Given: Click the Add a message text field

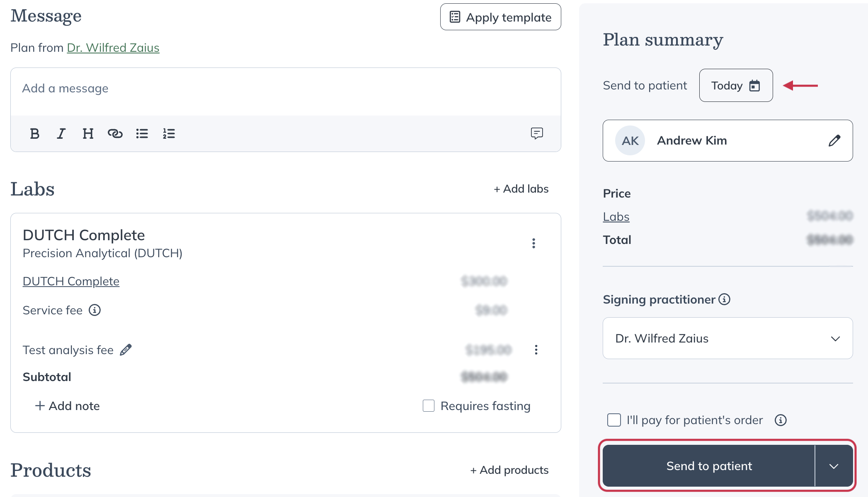Looking at the screenshot, I should click(x=286, y=92).
